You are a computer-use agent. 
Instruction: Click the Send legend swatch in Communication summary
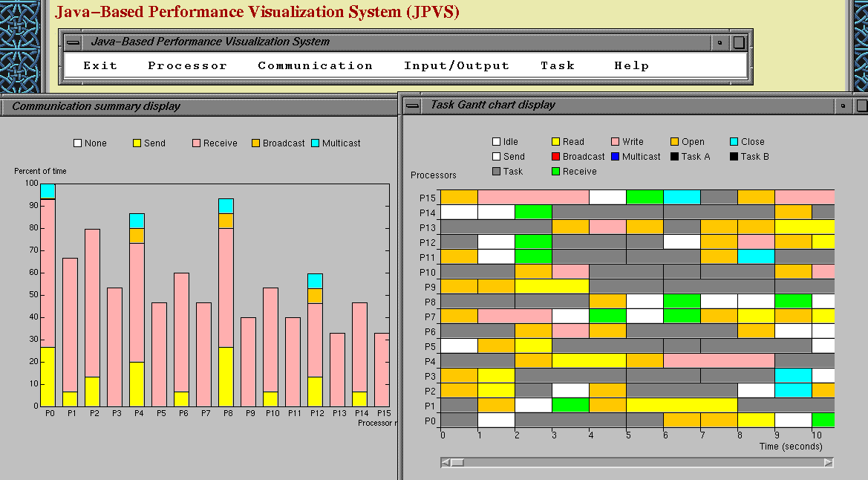coord(137,143)
